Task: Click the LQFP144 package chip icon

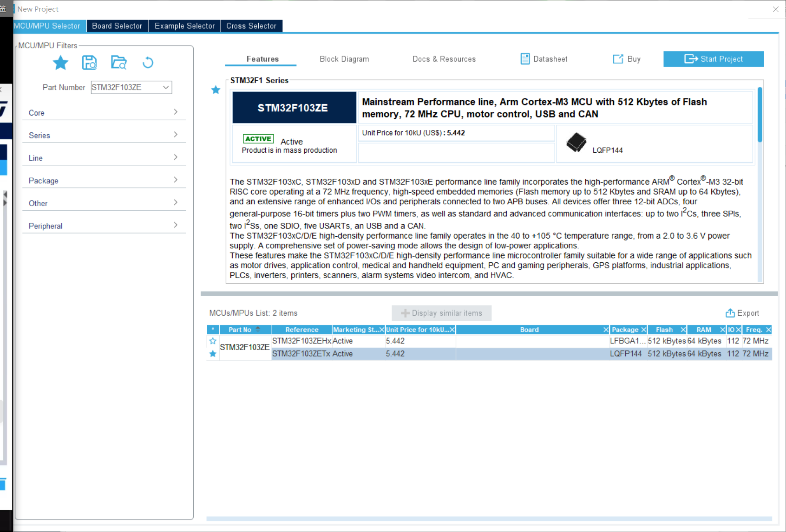Action: pyautogui.click(x=576, y=143)
